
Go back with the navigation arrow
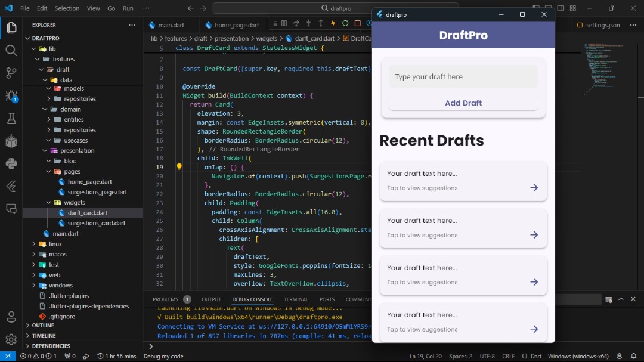[x=191, y=8]
